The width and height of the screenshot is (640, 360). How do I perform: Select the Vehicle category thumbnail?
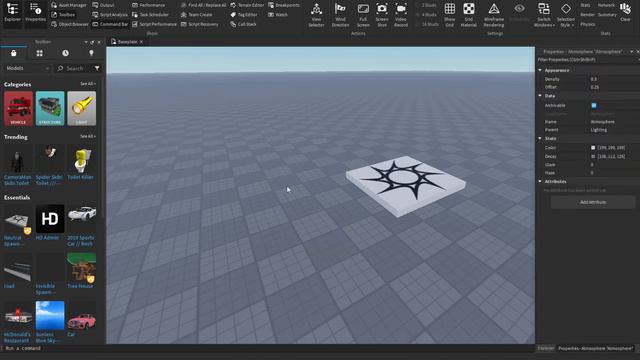pos(18,108)
